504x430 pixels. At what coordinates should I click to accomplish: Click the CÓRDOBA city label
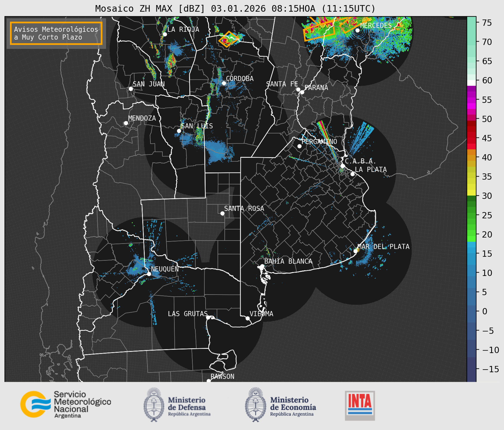tap(240, 79)
